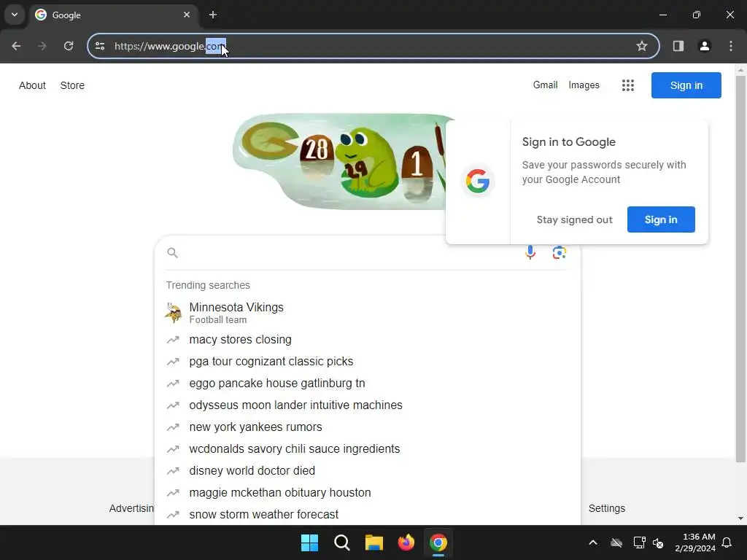Select the Google tab
This screenshot has height=560, width=747.
113,15
